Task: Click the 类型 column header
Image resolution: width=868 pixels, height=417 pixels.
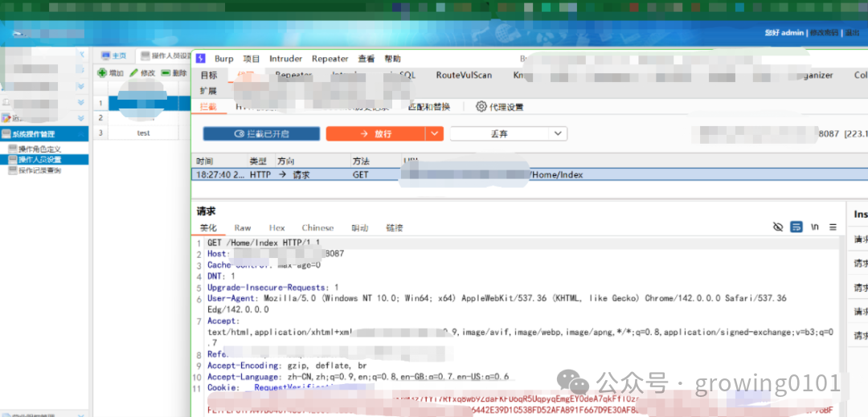Action: pyautogui.click(x=258, y=161)
